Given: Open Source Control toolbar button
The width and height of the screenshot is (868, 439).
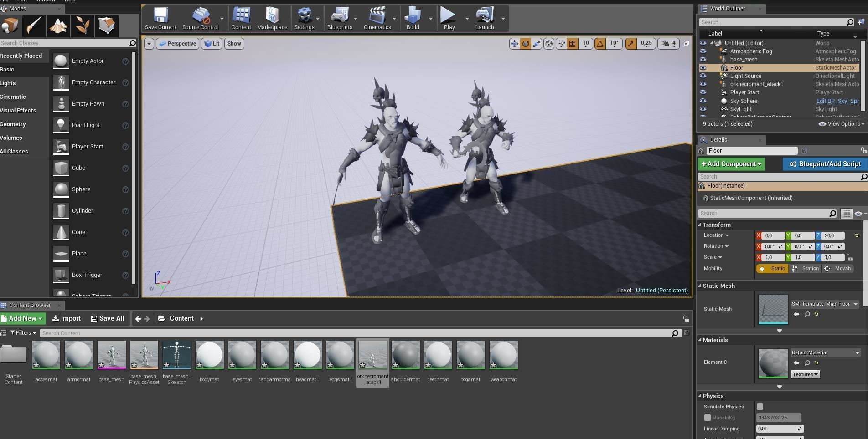Looking at the screenshot, I should point(200,19).
